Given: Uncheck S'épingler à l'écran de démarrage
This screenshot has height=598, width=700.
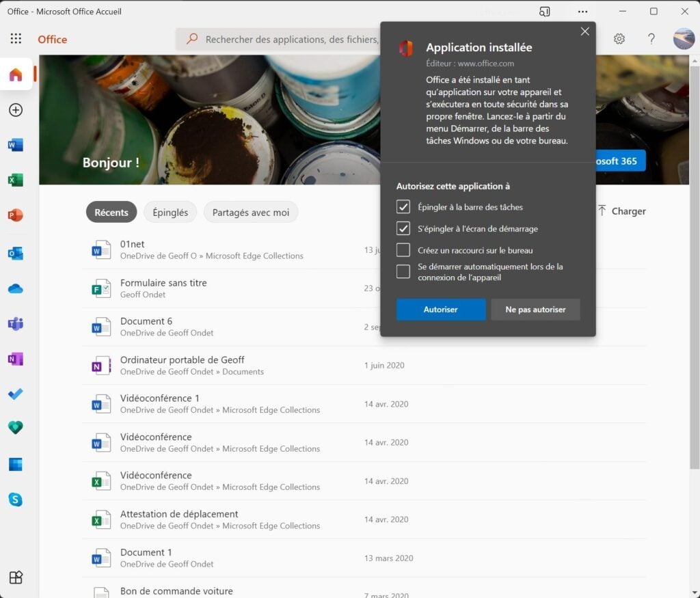Looking at the screenshot, I should coord(403,228).
